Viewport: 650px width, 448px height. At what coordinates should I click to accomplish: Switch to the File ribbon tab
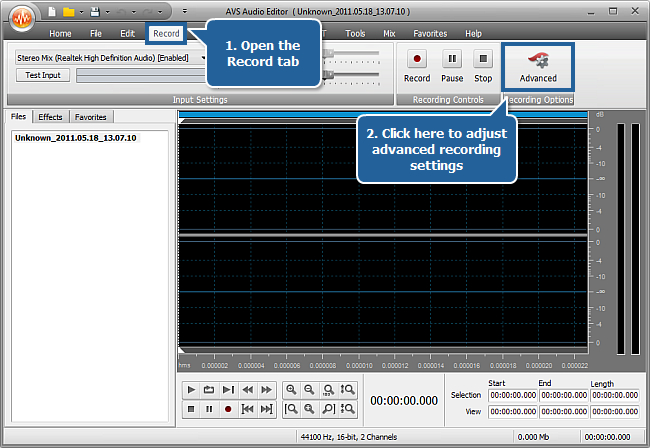96,34
